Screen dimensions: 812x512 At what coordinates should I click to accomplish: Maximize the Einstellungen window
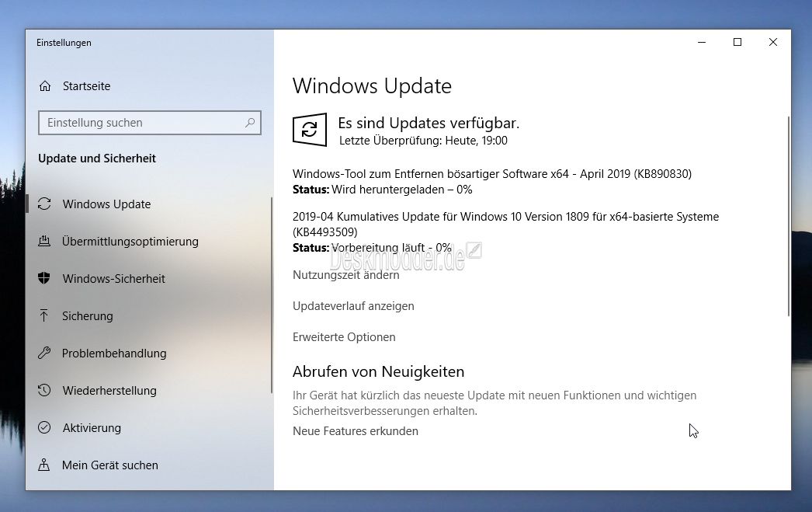pos(737,42)
